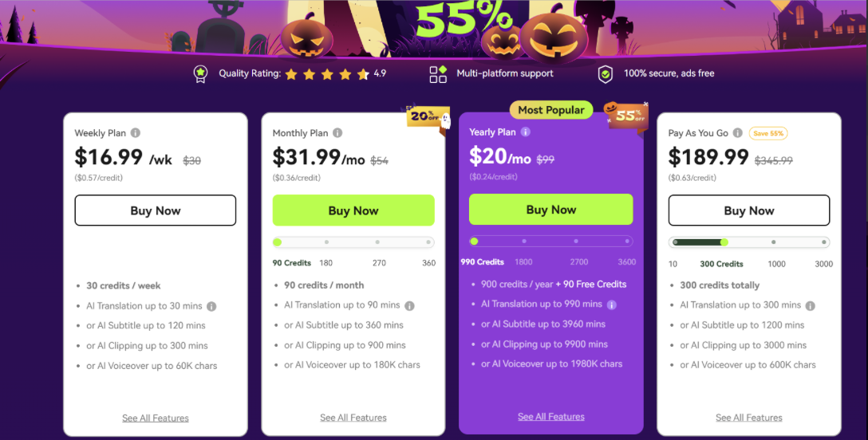
Task: Open See All Features in Yearly Plan
Action: coord(550,417)
